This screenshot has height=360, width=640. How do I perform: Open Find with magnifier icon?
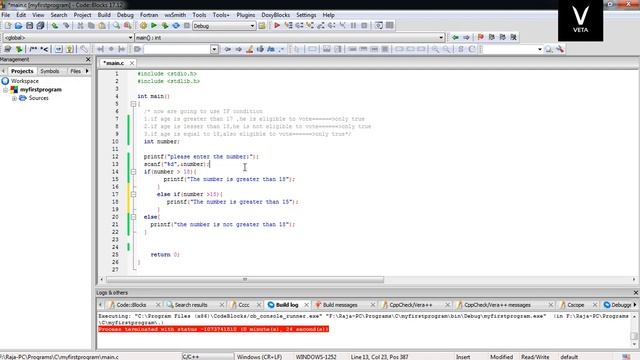click(x=117, y=26)
